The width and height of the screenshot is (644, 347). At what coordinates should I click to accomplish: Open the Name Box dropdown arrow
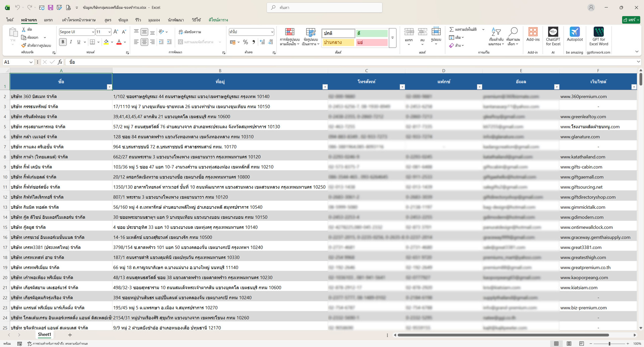point(31,62)
